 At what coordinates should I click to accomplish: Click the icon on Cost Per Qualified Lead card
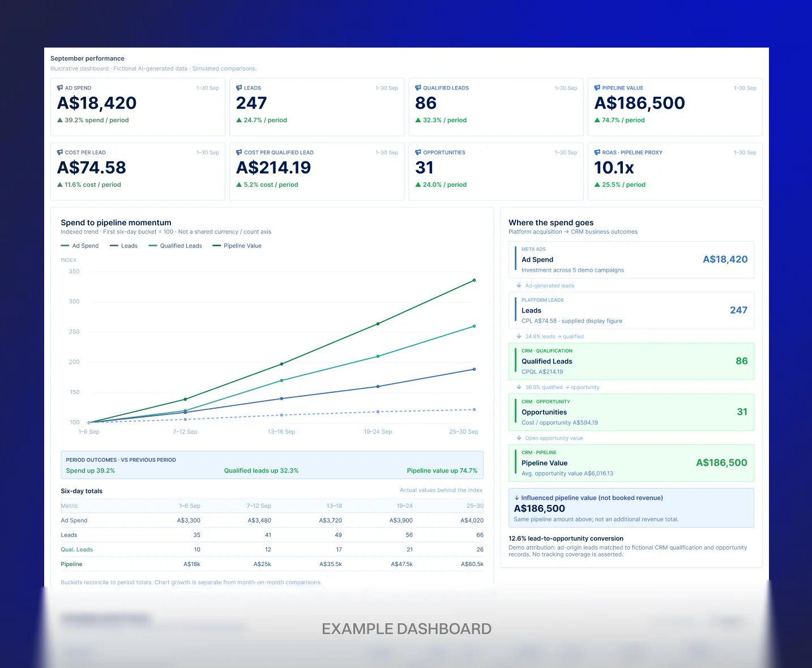point(239,152)
